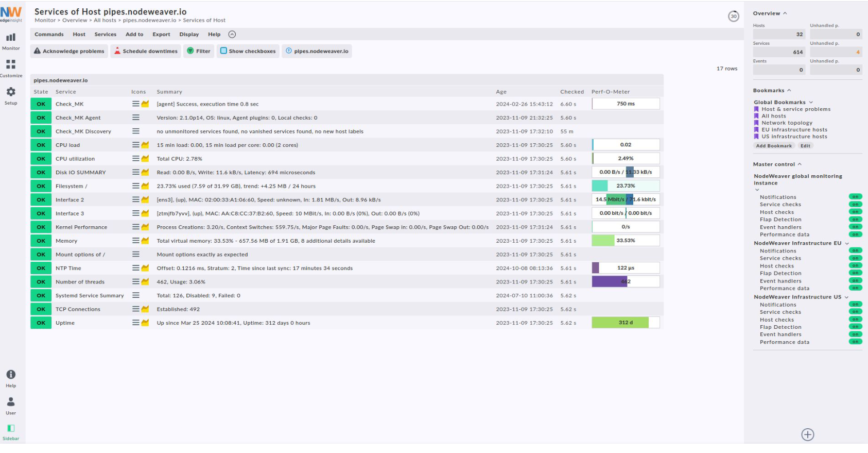Open action menu for Systemd Service Summary
The image size is (868, 453).
pos(136,295)
